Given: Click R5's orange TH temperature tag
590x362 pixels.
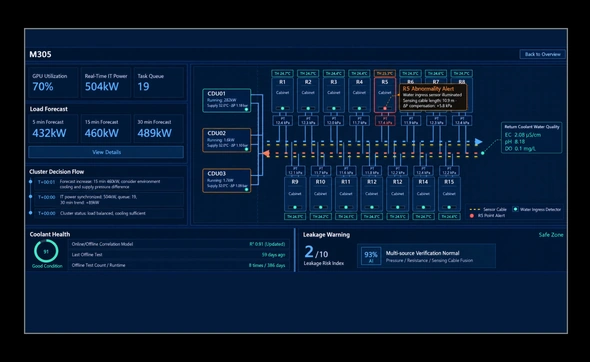Looking at the screenshot, I should click(x=385, y=73).
